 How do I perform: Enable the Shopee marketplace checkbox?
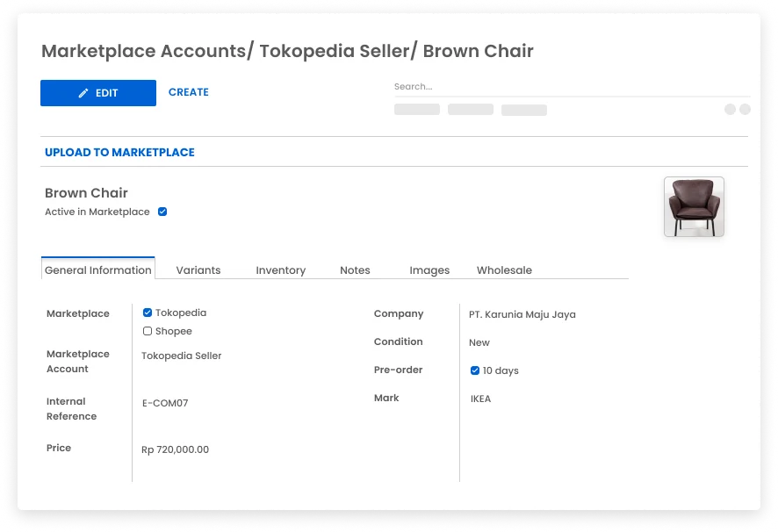148,331
